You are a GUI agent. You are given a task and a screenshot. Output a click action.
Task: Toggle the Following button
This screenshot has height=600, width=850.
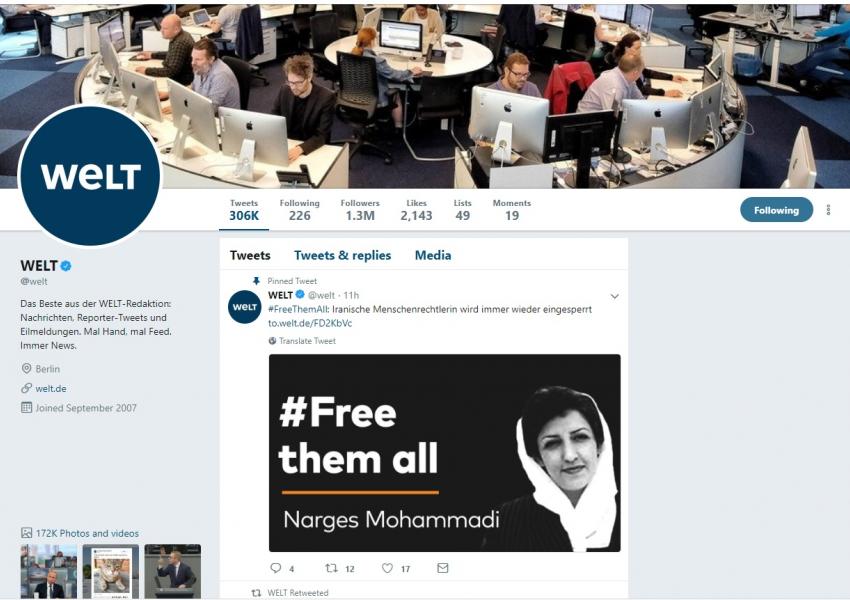pyautogui.click(x=776, y=210)
